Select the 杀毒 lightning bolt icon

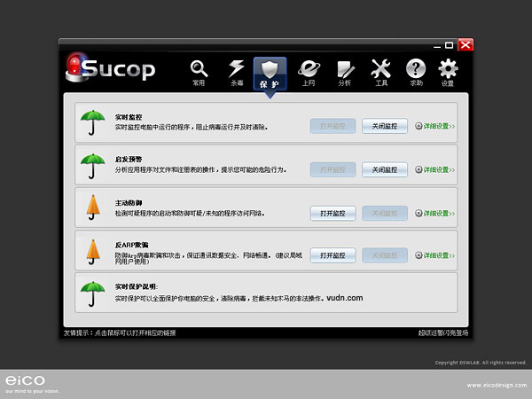tap(237, 71)
